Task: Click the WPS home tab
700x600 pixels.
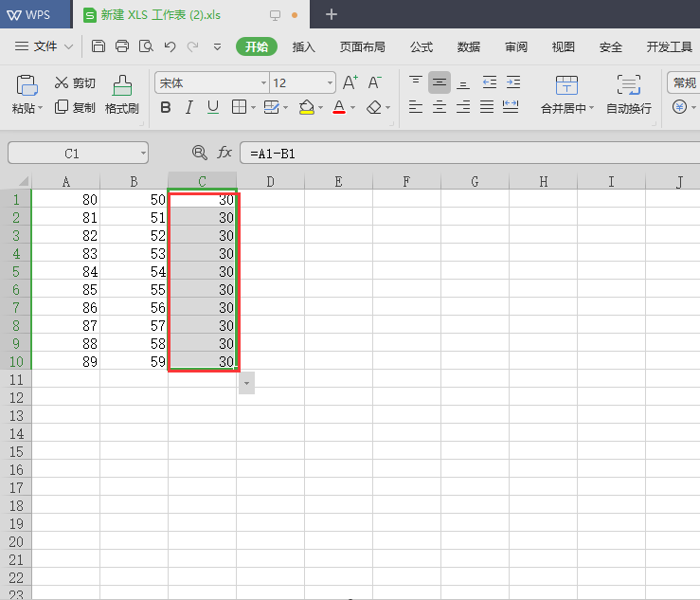Action: click(36, 14)
